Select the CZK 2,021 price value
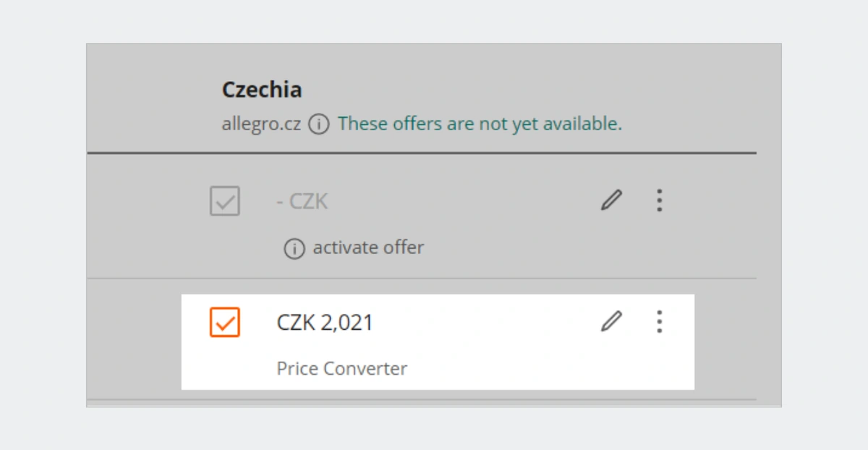The width and height of the screenshot is (868, 450). tap(325, 322)
